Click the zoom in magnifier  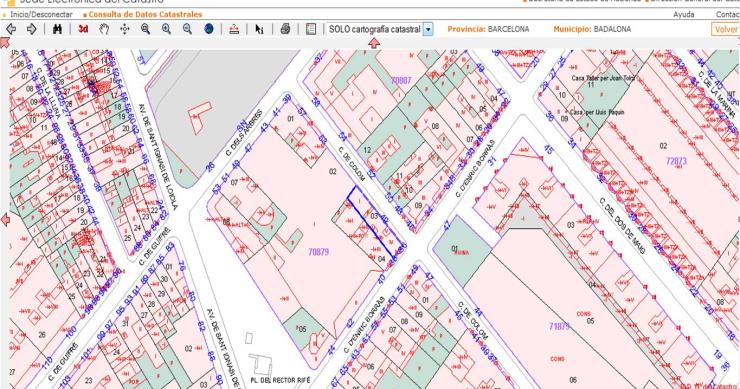166,29
